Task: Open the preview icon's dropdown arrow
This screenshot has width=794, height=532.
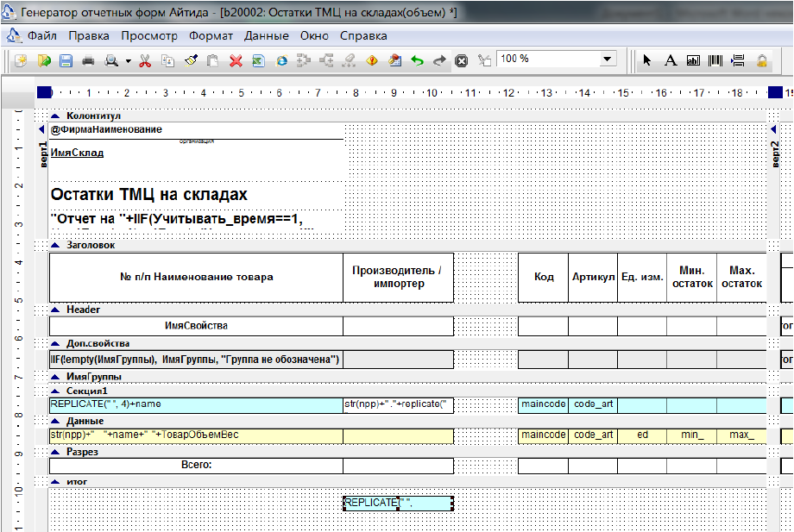Action: [x=128, y=62]
